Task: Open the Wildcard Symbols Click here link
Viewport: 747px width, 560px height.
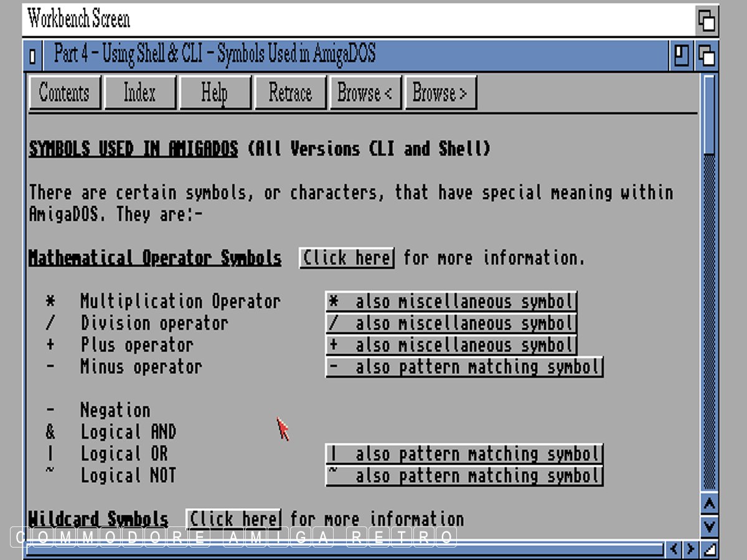Action: 233,519
